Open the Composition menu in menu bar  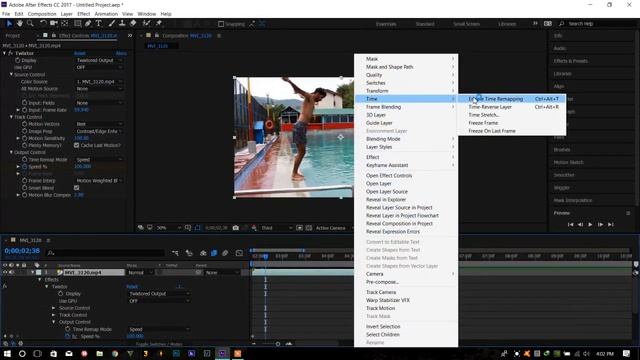tap(42, 14)
